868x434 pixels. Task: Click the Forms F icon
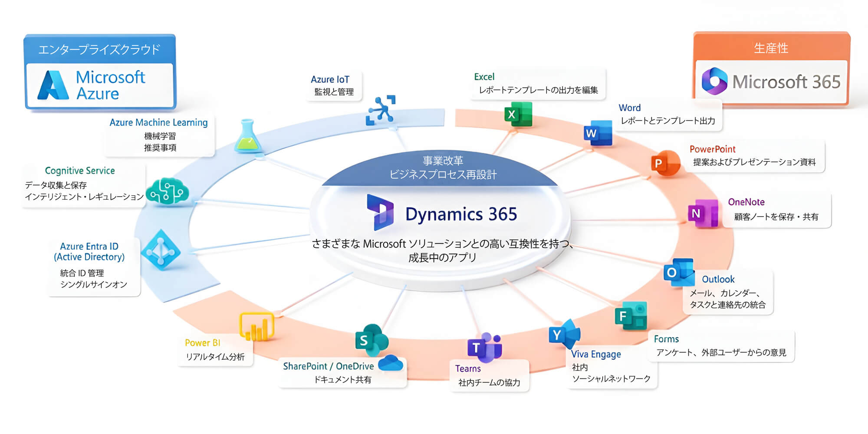coord(631,316)
